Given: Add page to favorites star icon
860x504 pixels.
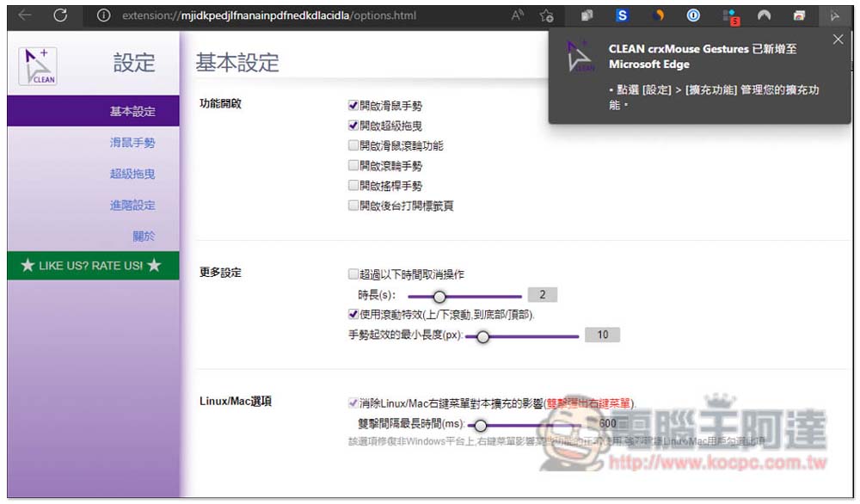Looking at the screenshot, I should point(546,15).
